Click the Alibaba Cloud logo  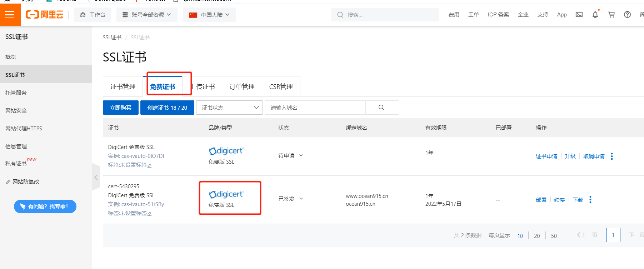(x=44, y=15)
